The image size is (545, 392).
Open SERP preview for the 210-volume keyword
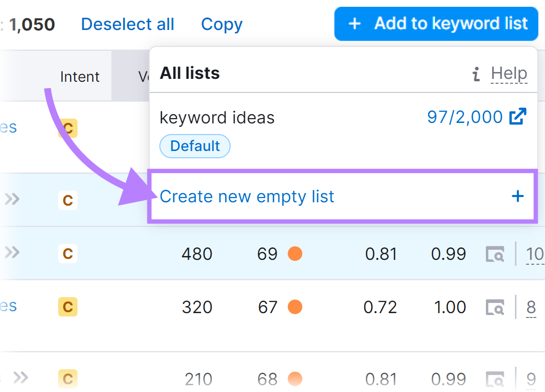click(x=495, y=379)
